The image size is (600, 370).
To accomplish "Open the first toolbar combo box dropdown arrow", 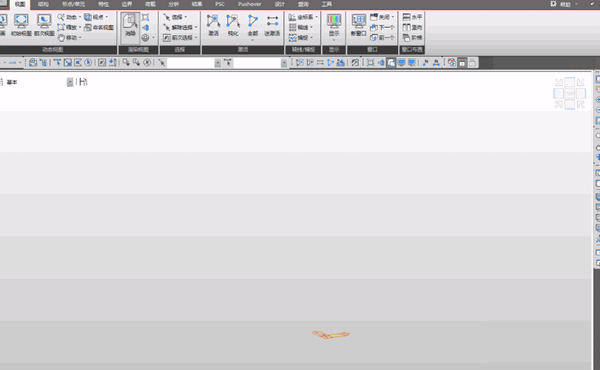I will pos(217,63).
